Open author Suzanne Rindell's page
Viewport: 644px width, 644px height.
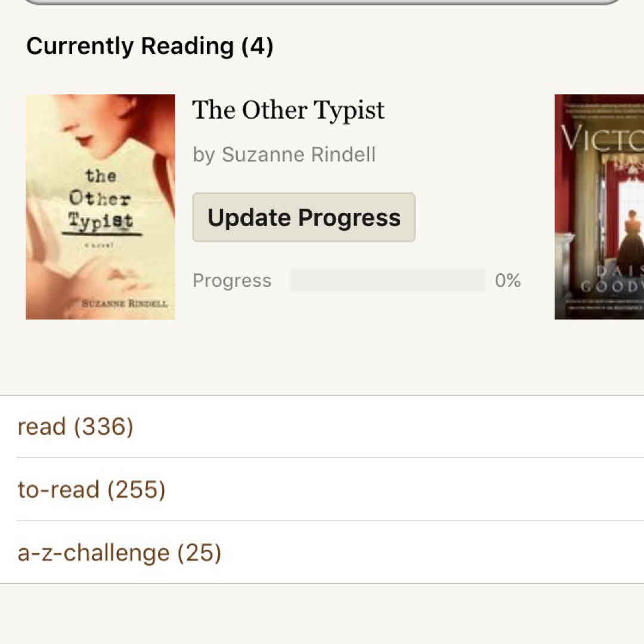tap(299, 155)
